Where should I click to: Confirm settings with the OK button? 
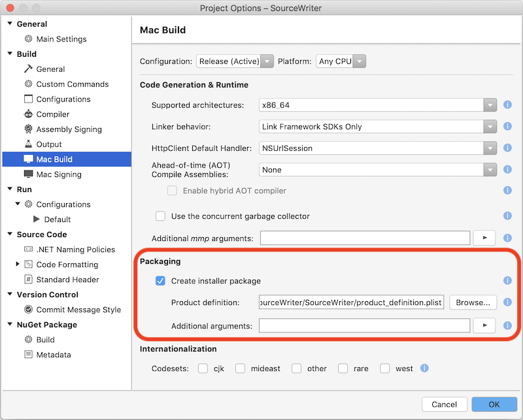tap(494, 404)
